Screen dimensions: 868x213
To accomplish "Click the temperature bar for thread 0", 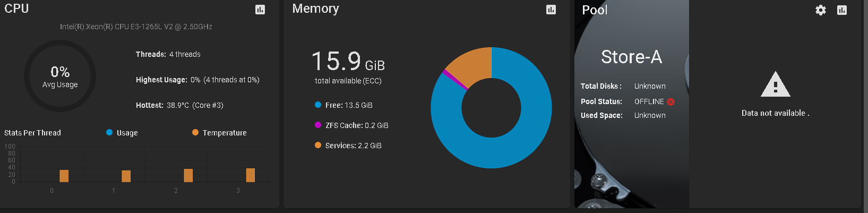I will tap(64, 176).
